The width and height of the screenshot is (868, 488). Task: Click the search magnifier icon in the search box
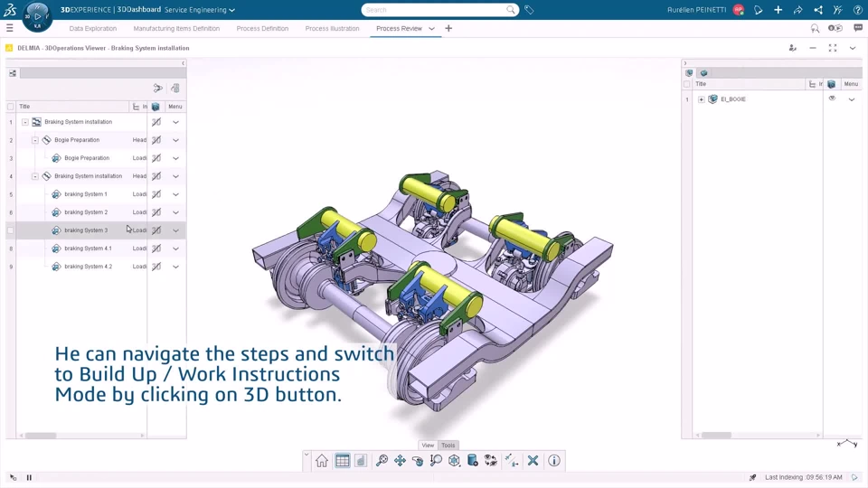click(510, 9)
